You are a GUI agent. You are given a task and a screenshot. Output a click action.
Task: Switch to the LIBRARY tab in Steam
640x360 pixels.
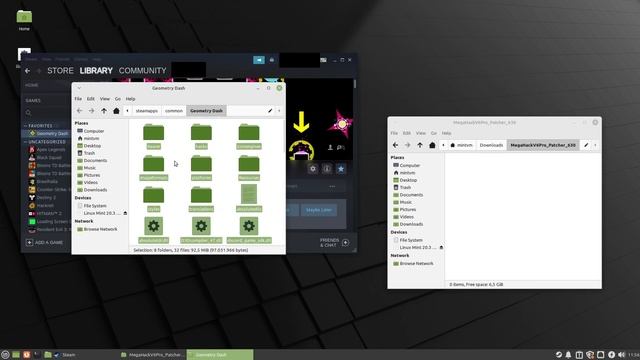[x=96, y=71]
